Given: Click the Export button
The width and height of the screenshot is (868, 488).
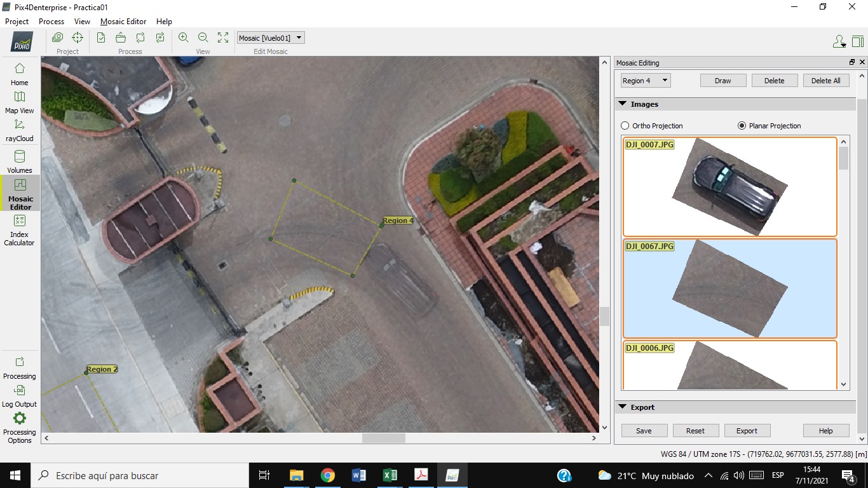Looking at the screenshot, I should pyautogui.click(x=747, y=431).
